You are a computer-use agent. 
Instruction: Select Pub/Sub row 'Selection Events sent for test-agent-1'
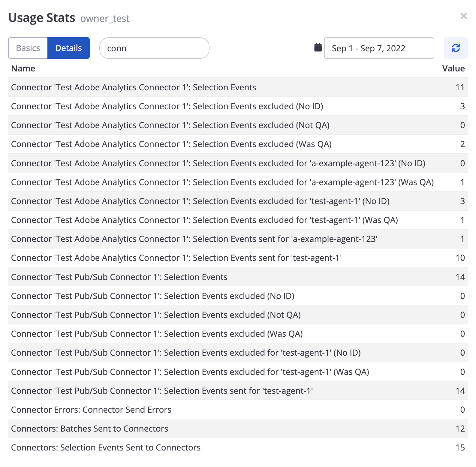tap(238, 390)
